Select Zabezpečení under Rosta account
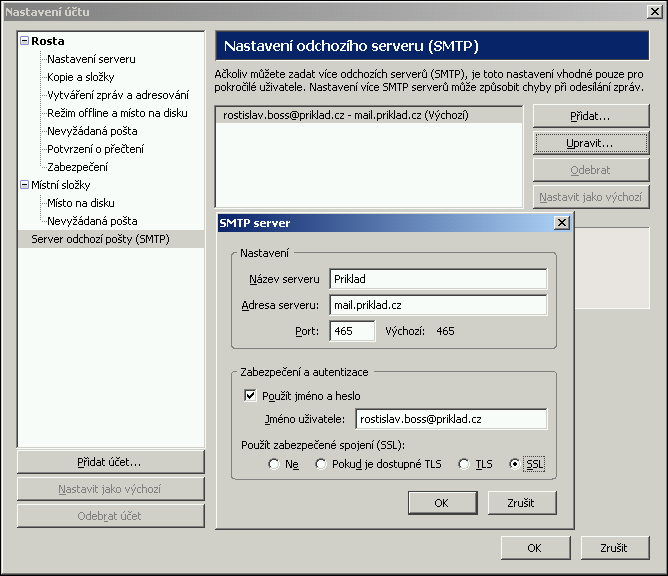 (77, 167)
